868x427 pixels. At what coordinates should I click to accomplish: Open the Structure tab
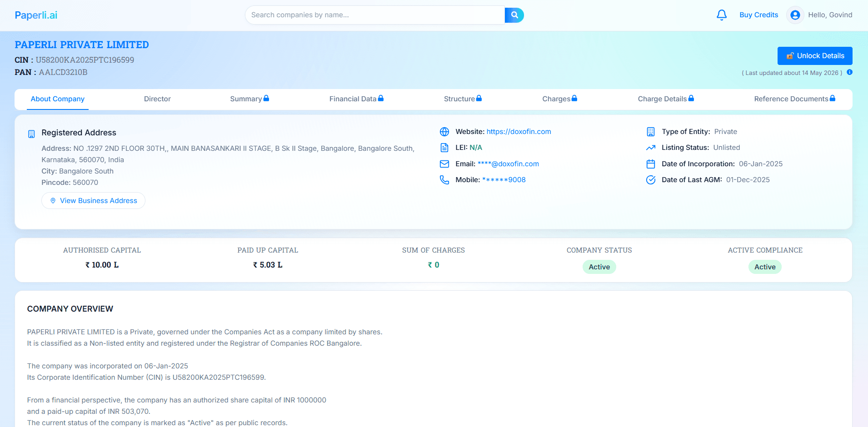pyautogui.click(x=463, y=99)
